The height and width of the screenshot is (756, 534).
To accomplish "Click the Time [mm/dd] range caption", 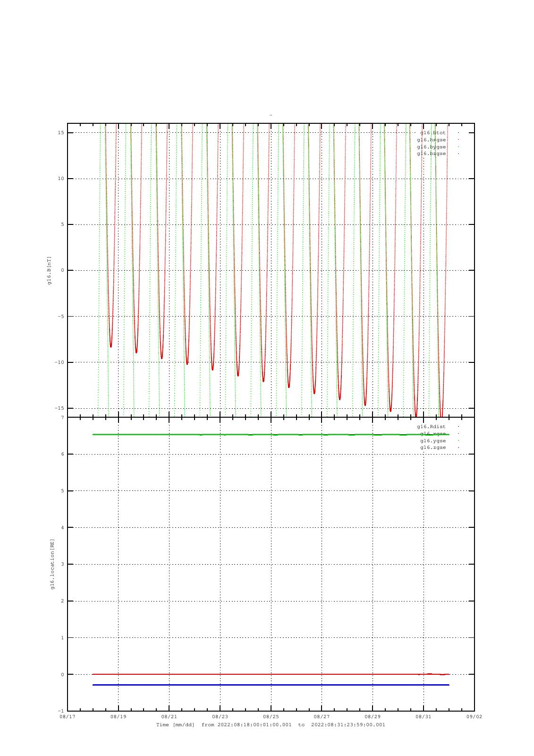I will click(x=271, y=725).
